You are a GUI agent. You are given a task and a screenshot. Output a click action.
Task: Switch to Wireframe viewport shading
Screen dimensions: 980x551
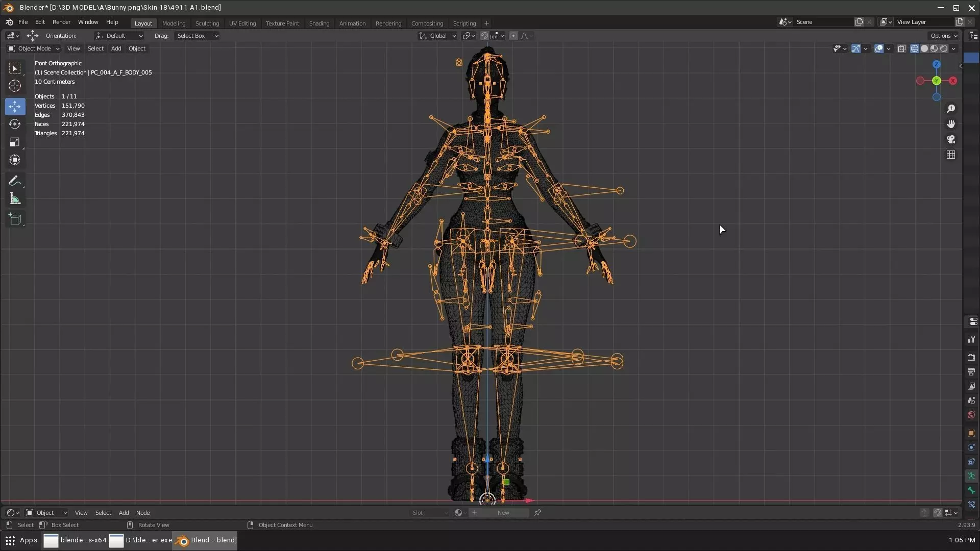tap(915, 48)
